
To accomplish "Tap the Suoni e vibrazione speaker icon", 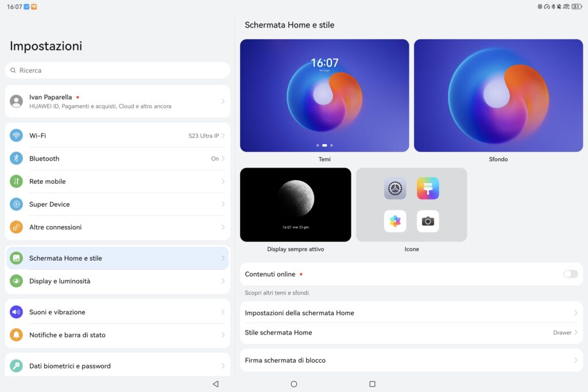I will click(x=16, y=312).
